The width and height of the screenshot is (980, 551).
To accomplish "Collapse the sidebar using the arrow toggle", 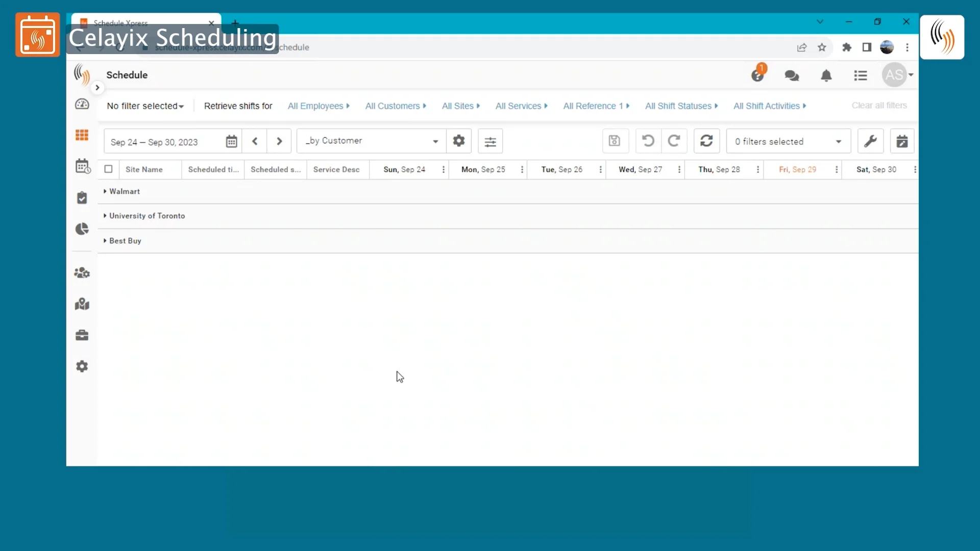I will tap(97, 87).
